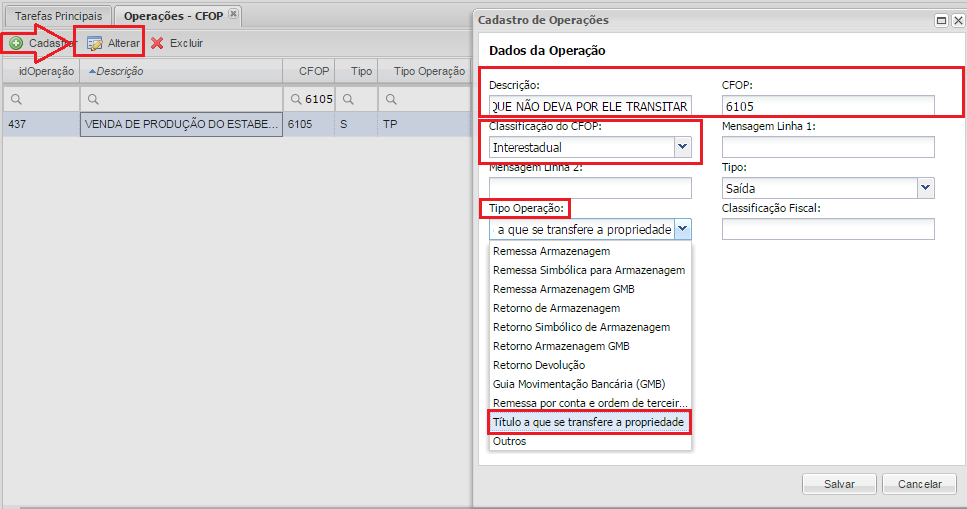This screenshot has height=509, width=967.
Task: Choose Outros option in list
Action: (x=590, y=442)
